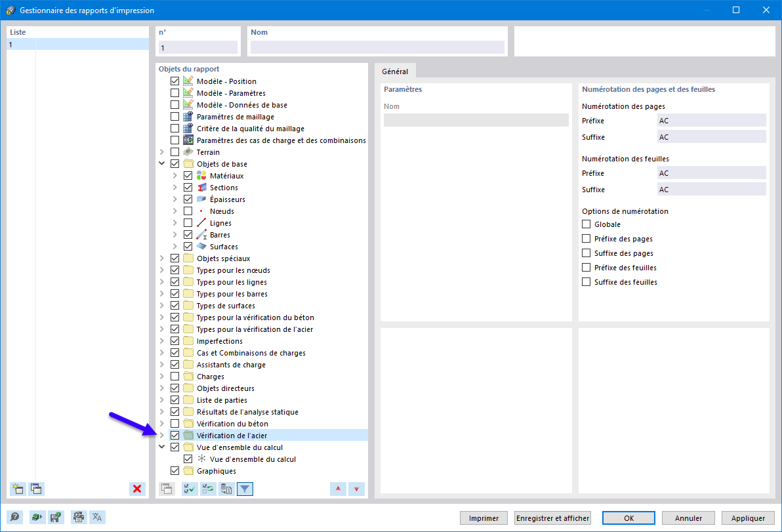Check the Nœuds checkbox
The image size is (782, 532).
click(188, 211)
